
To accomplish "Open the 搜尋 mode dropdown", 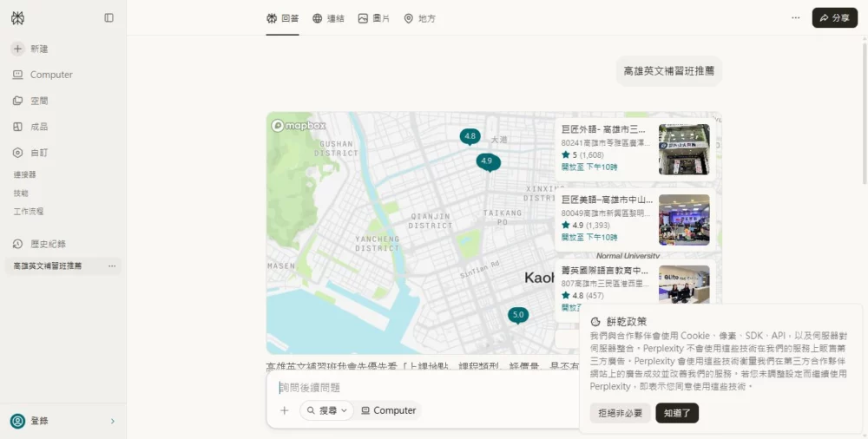I will pyautogui.click(x=326, y=410).
